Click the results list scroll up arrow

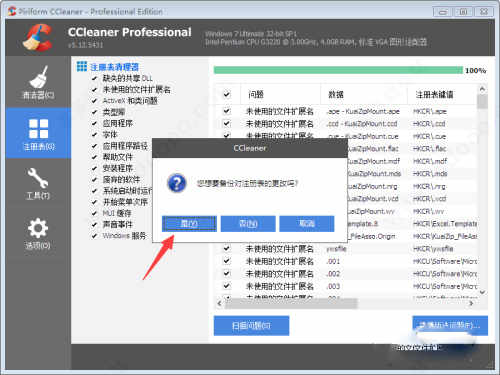482,89
